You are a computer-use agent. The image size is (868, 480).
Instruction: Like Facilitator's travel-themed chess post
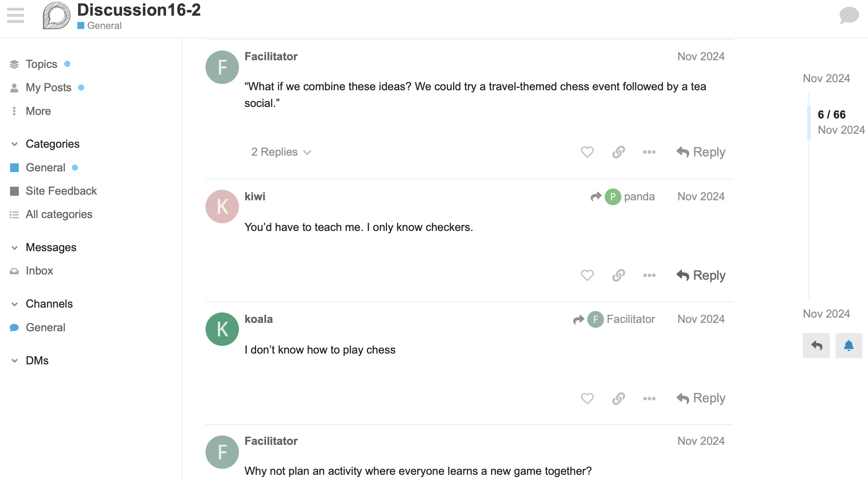[x=587, y=152]
